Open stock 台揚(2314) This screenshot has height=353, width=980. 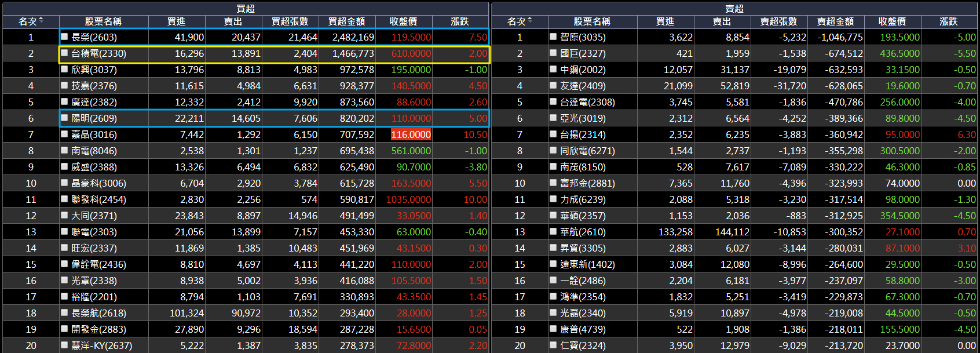(583, 134)
